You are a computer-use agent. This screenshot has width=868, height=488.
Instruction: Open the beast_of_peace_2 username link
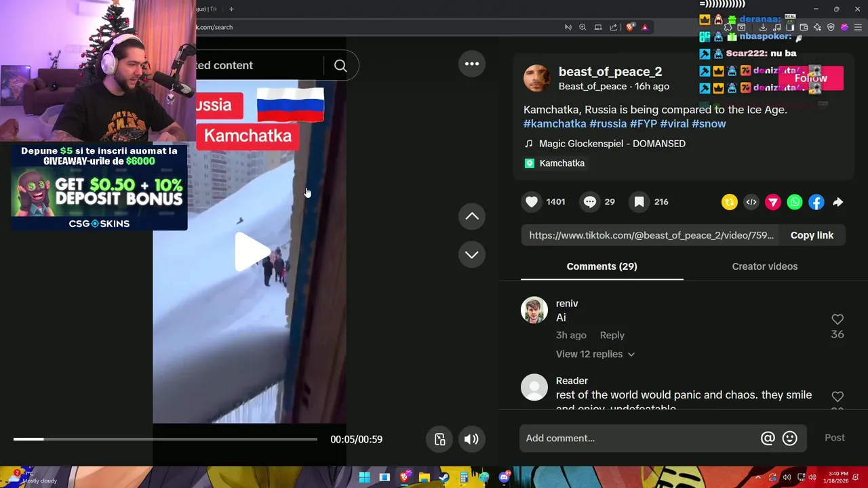610,71
